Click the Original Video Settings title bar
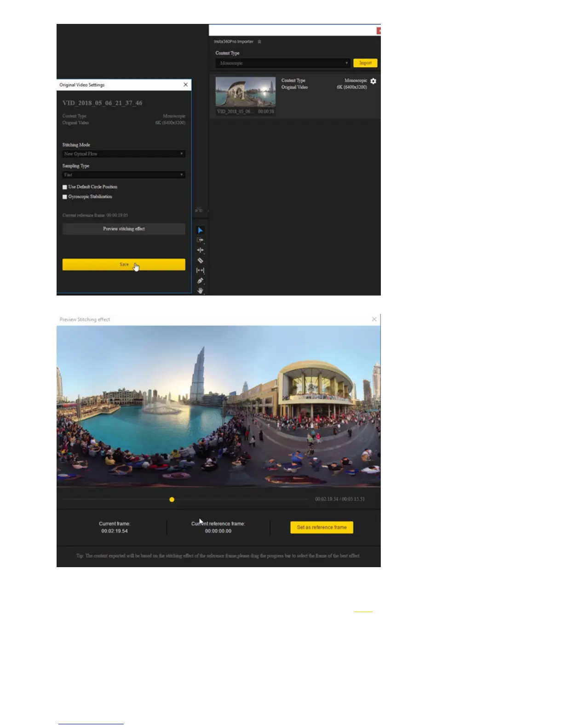The image size is (563, 728). (x=124, y=85)
